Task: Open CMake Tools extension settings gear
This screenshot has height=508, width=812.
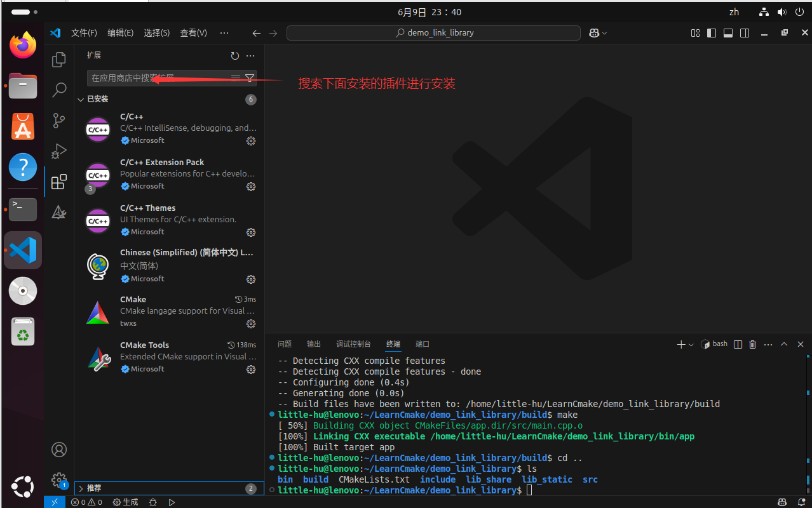Action: [x=250, y=369]
